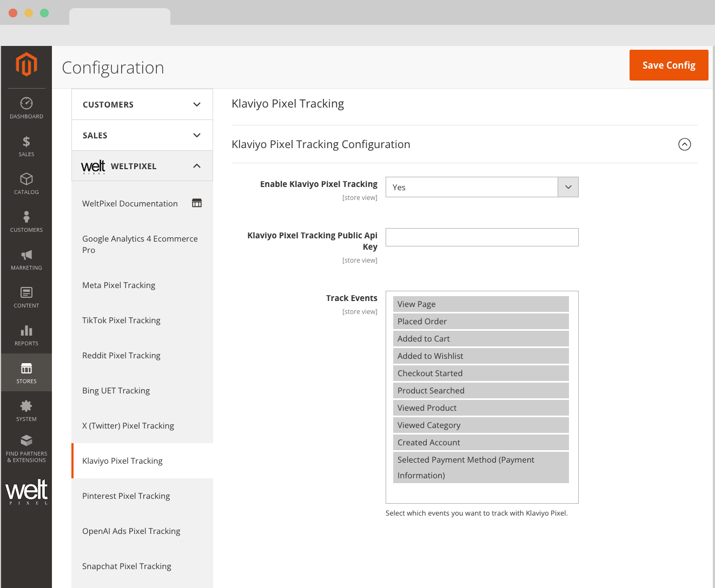This screenshot has height=588, width=715.
Task: Open the Stores storefront icon
Action: pos(27,368)
